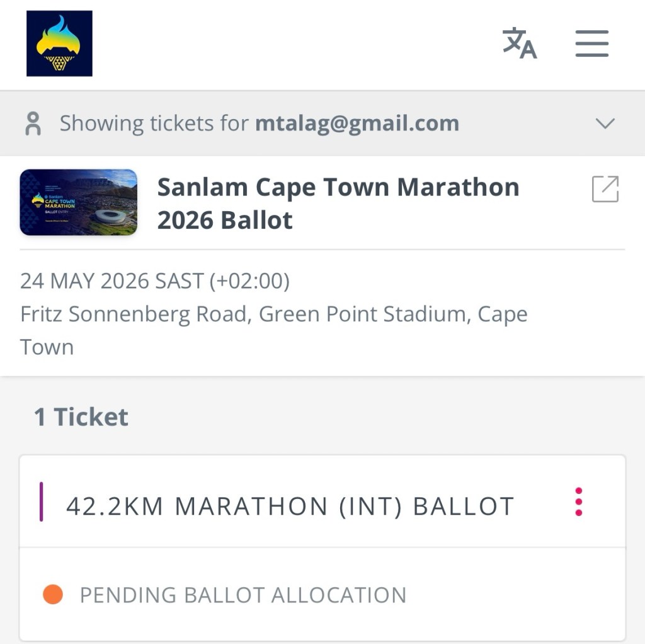Expand the account chevron dropdown
The height and width of the screenshot is (644, 645).
pyautogui.click(x=605, y=124)
